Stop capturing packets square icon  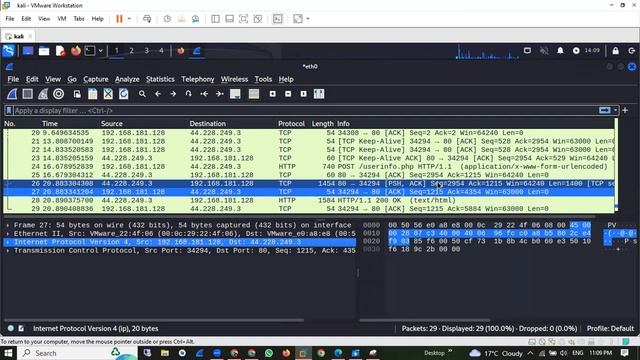[x=27, y=94]
